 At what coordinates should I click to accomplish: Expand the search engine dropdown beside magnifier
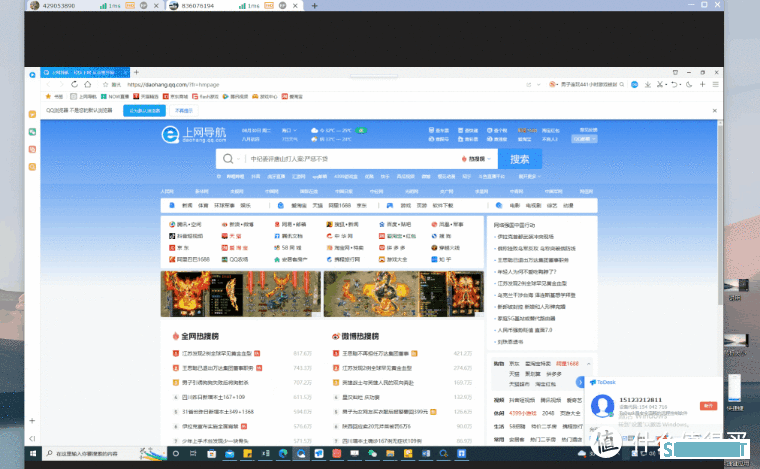pyautogui.click(x=238, y=159)
